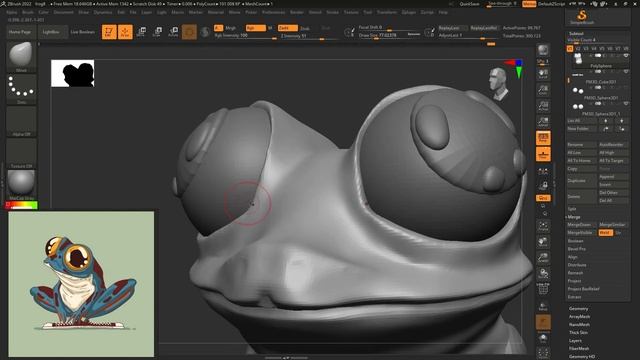
Task: Click the Move view icon in right shelf
Action: click(543, 242)
